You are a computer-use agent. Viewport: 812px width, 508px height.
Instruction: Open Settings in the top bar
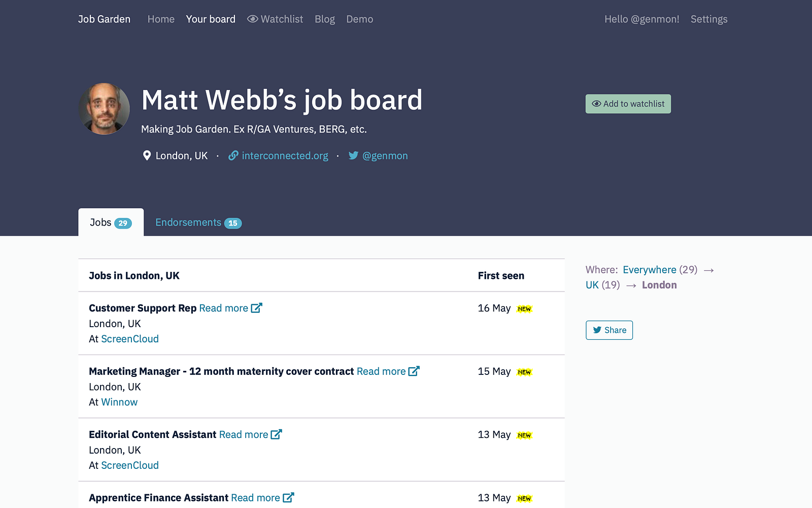pyautogui.click(x=709, y=19)
